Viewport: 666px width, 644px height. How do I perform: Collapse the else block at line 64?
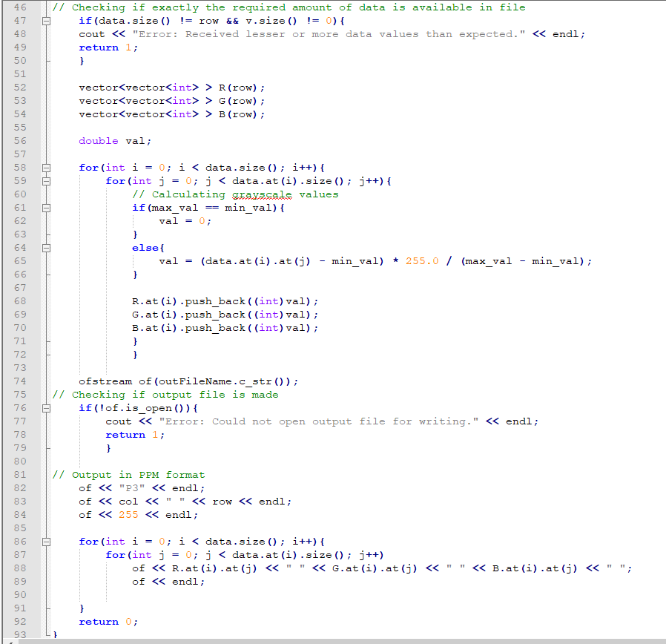tap(45, 247)
